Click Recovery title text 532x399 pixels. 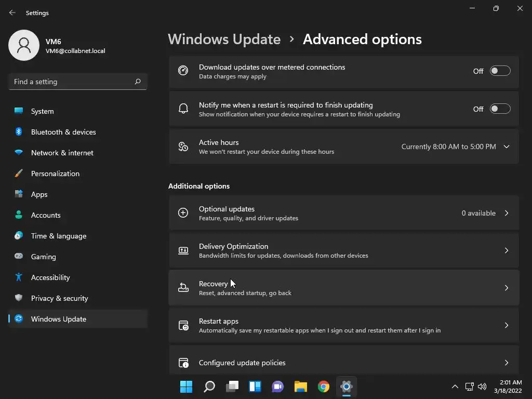(x=213, y=284)
